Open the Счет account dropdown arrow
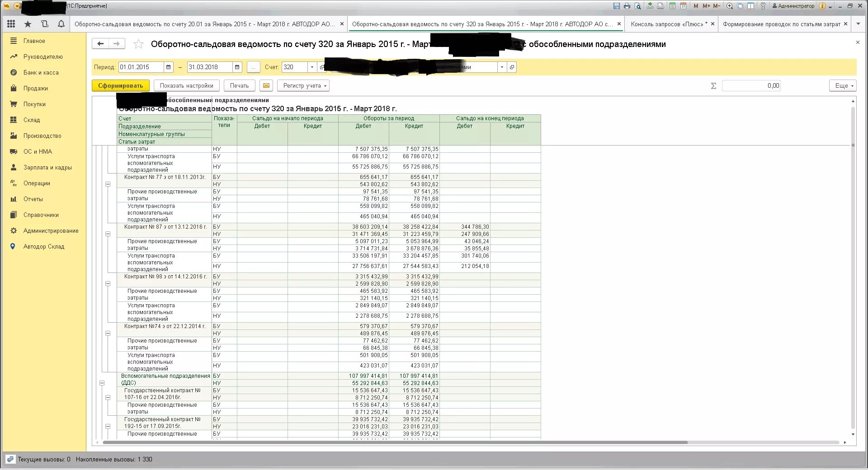 [312, 67]
